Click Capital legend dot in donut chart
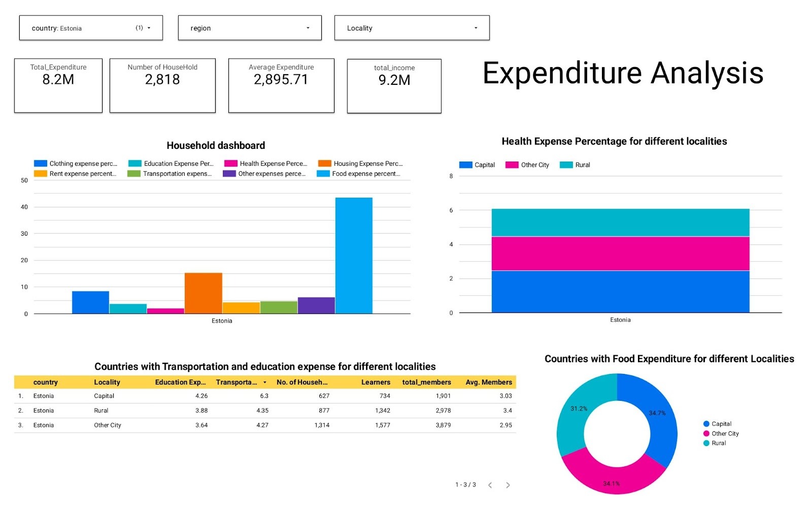Screen dimensions: 812x508 [706, 424]
